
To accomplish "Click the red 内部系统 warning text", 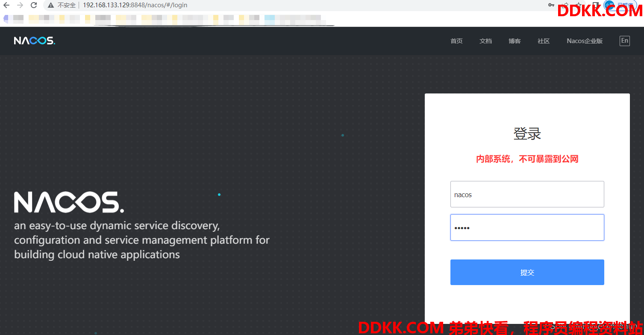I will (x=527, y=159).
